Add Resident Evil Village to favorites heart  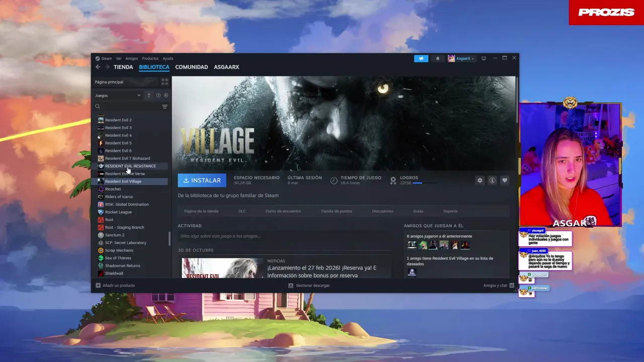coord(505,180)
